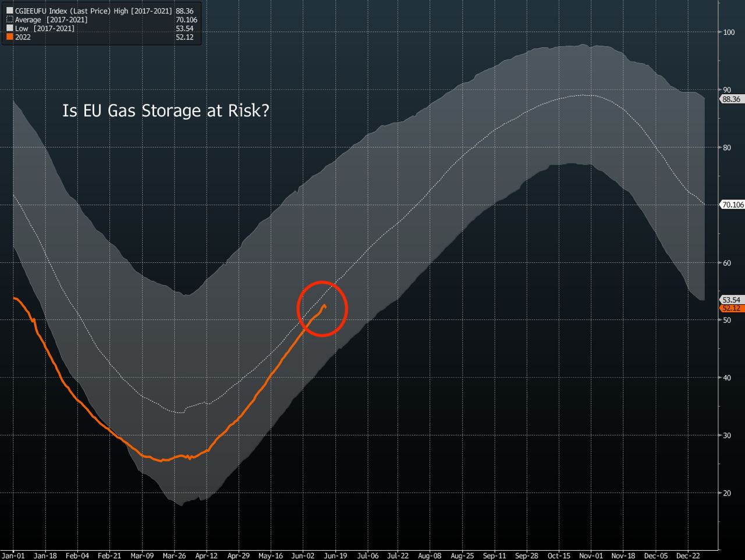Image resolution: width=745 pixels, height=560 pixels.
Task: Click the 'Is EU Gas Storage at Risk?' text
Action: [165, 110]
